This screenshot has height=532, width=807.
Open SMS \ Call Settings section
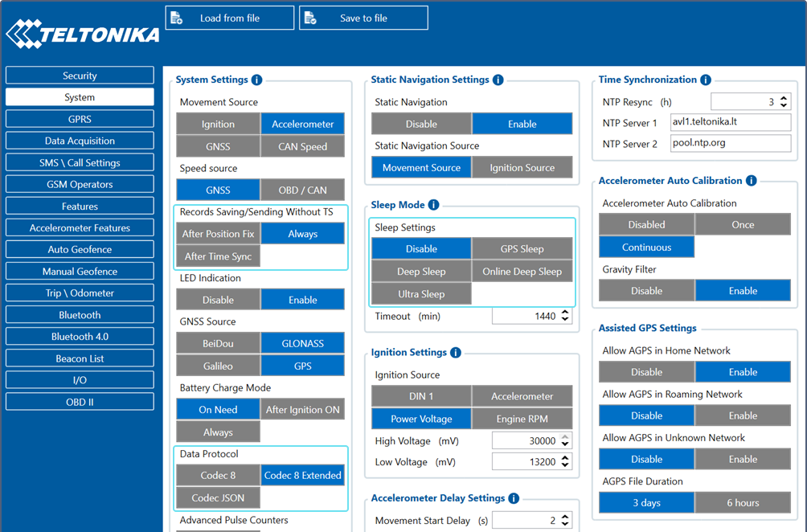(x=80, y=162)
